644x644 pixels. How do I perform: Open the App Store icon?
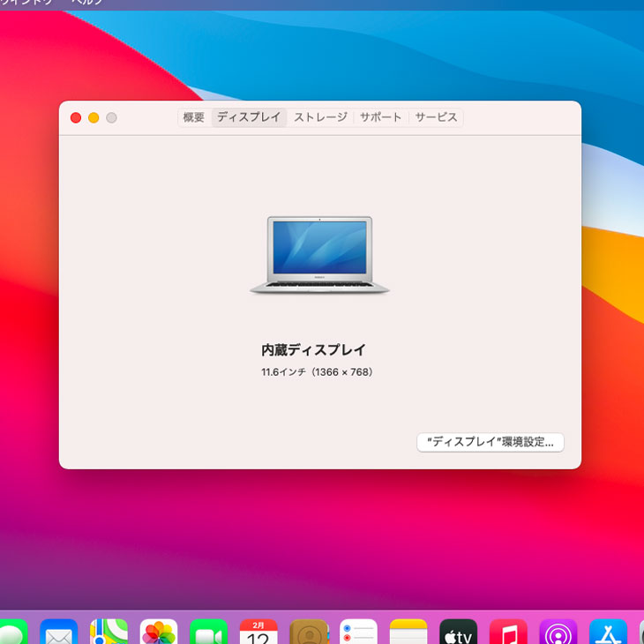[608, 633]
